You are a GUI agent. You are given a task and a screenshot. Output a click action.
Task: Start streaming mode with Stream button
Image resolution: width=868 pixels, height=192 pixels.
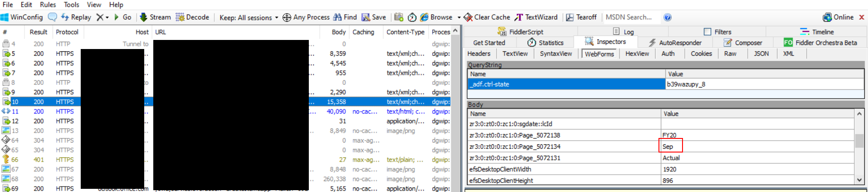coord(155,17)
